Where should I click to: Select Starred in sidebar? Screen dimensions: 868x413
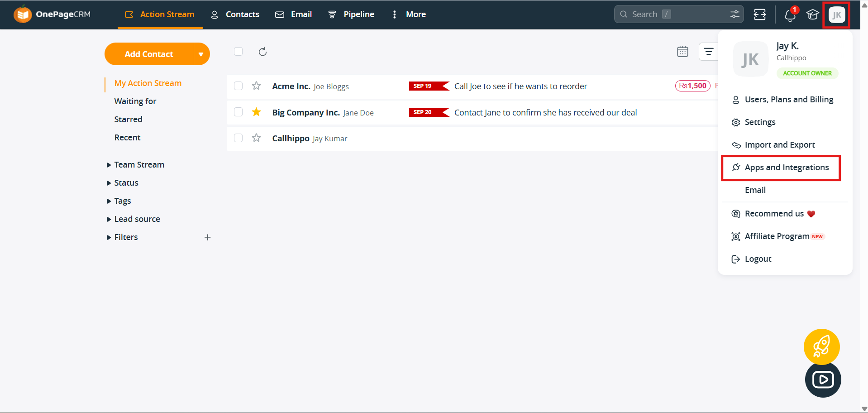click(128, 120)
